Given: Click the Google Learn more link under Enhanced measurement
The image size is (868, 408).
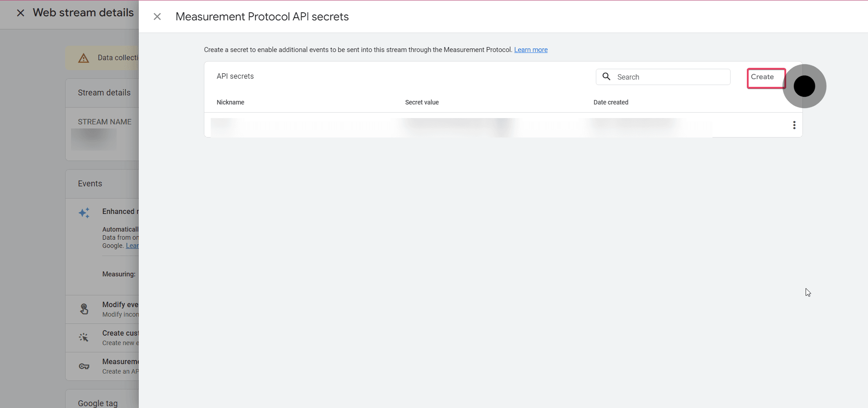Looking at the screenshot, I should [x=132, y=246].
